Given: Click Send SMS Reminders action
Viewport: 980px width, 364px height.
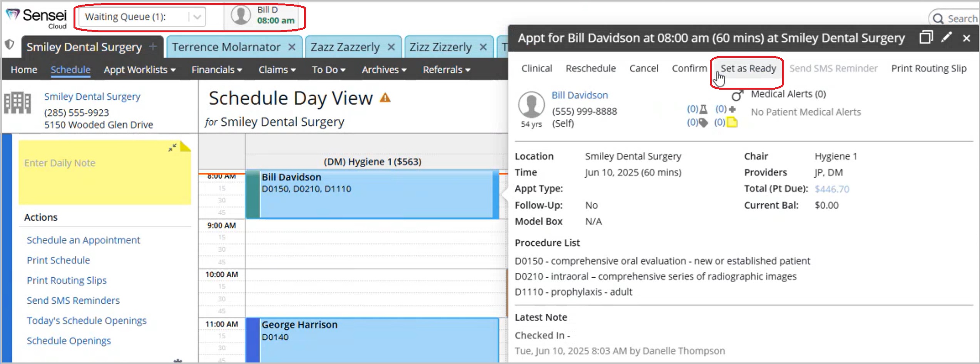Looking at the screenshot, I should (73, 301).
